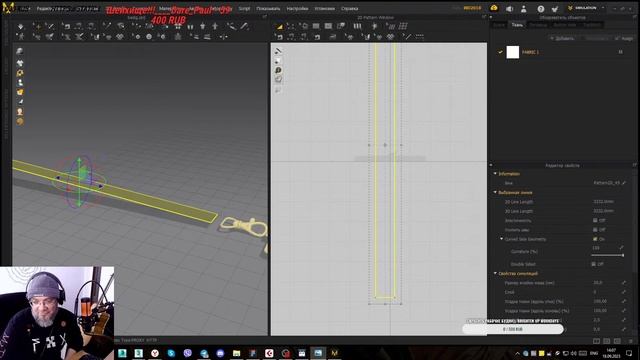Click the cloud icon in the top bar
This screenshot has width=640, height=360.
point(494,8)
